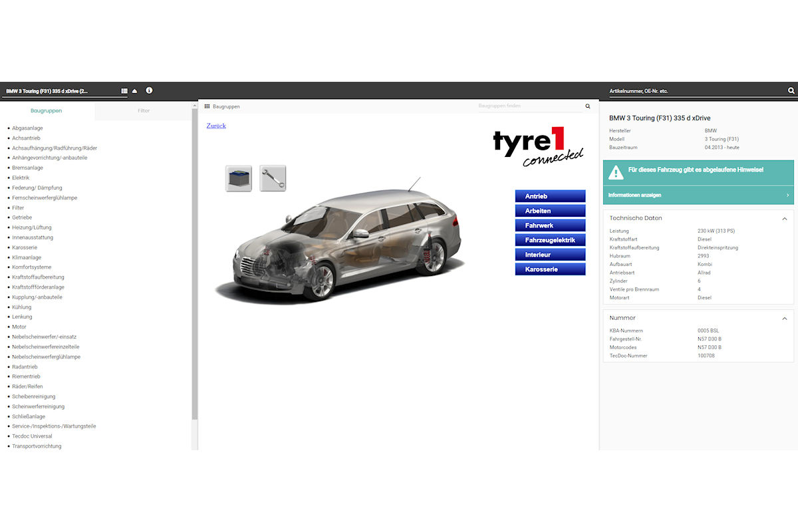This screenshot has height=532, width=798.
Task: Open Komfortsysteme group
Action: click(x=31, y=267)
